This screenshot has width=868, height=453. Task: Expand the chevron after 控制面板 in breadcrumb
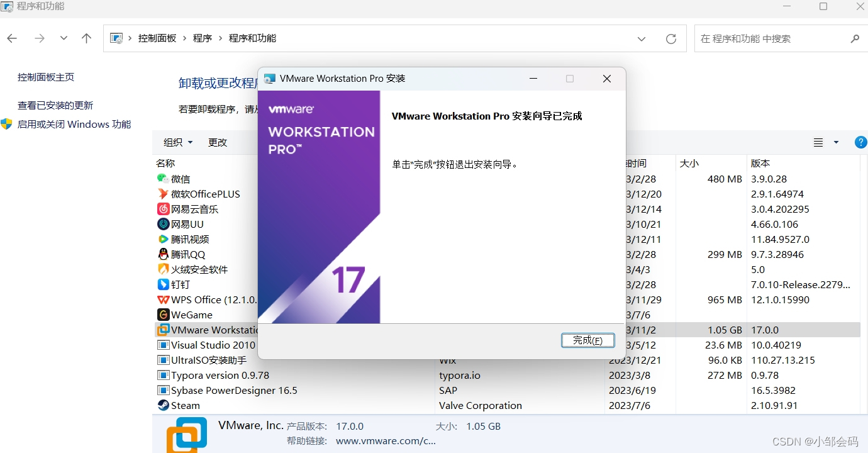(x=185, y=38)
